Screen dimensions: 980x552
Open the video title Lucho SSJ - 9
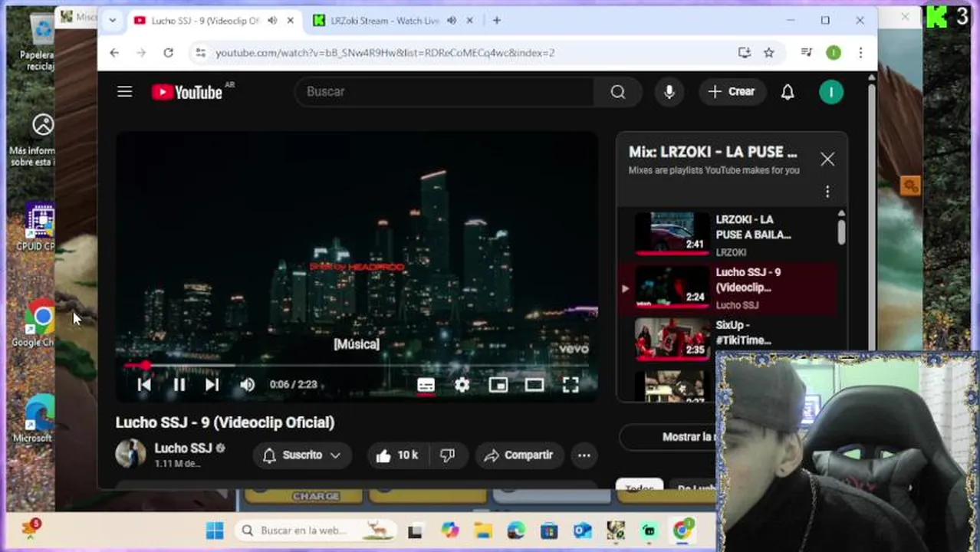[x=225, y=422]
